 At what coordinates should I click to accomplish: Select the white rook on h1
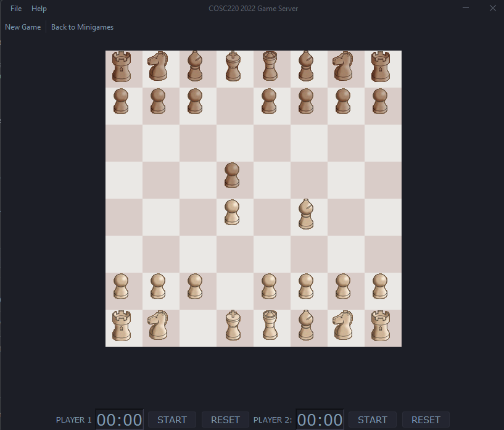pyautogui.click(x=382, y=327)
